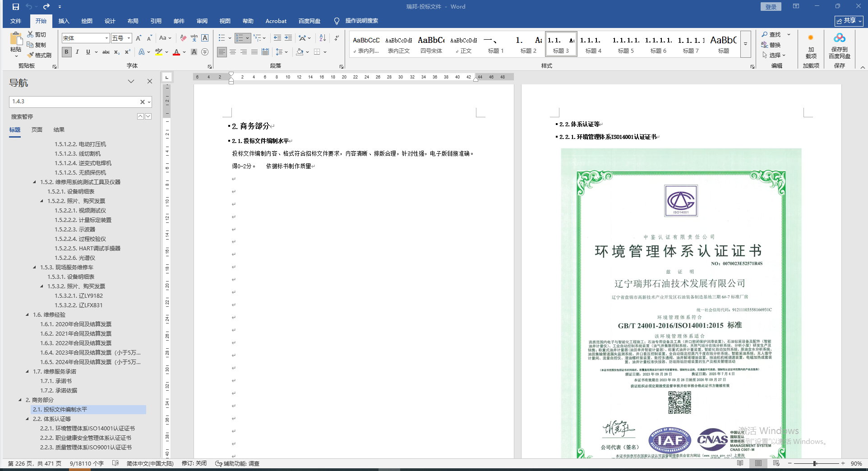This screenshot has height=471, width=868.
Task: Apply the 标题 1 style
Action: (x=495, y=44)
